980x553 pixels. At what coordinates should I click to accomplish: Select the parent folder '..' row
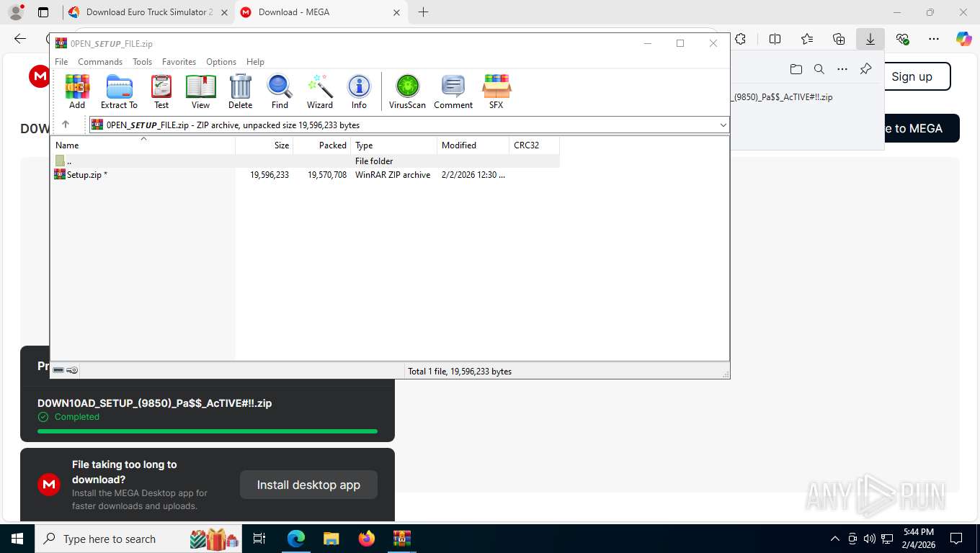coord(306,161)
